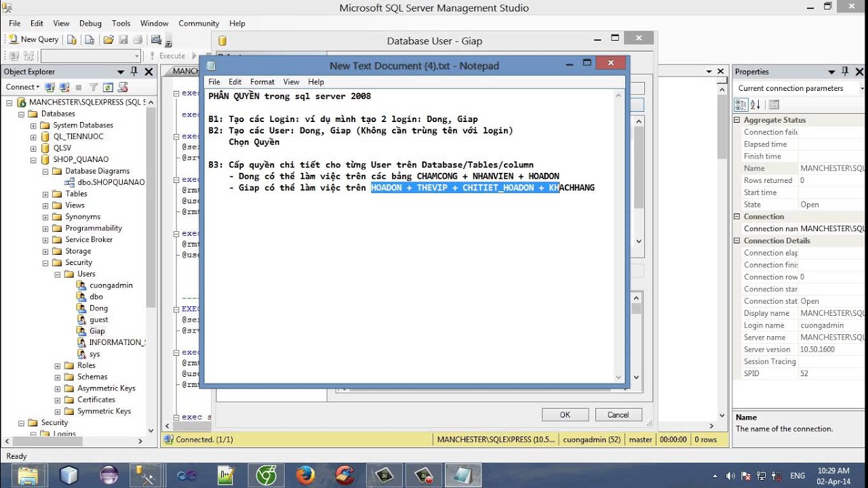Click Cancel in Database User dialog
Screen dimensions: 868x488
tap(618, 415)
